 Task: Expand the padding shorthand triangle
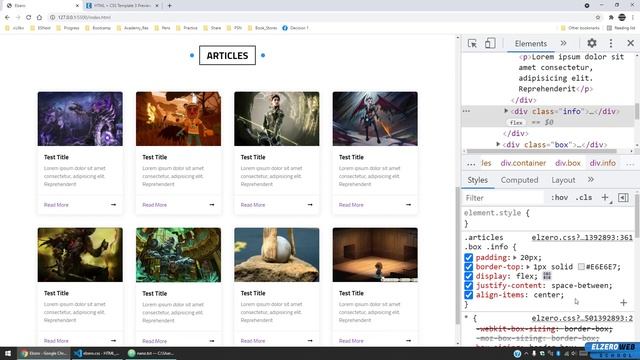pos(515,258)
